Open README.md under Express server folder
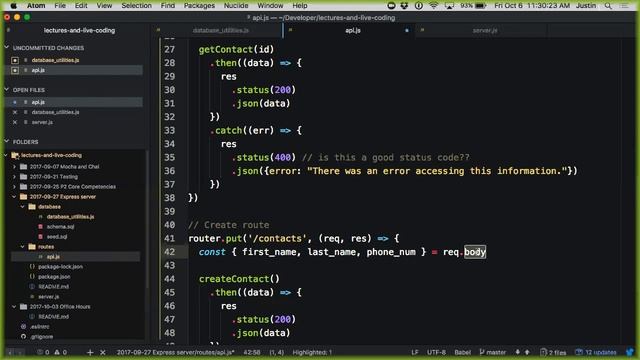640x360 pixels. [53, 287]
